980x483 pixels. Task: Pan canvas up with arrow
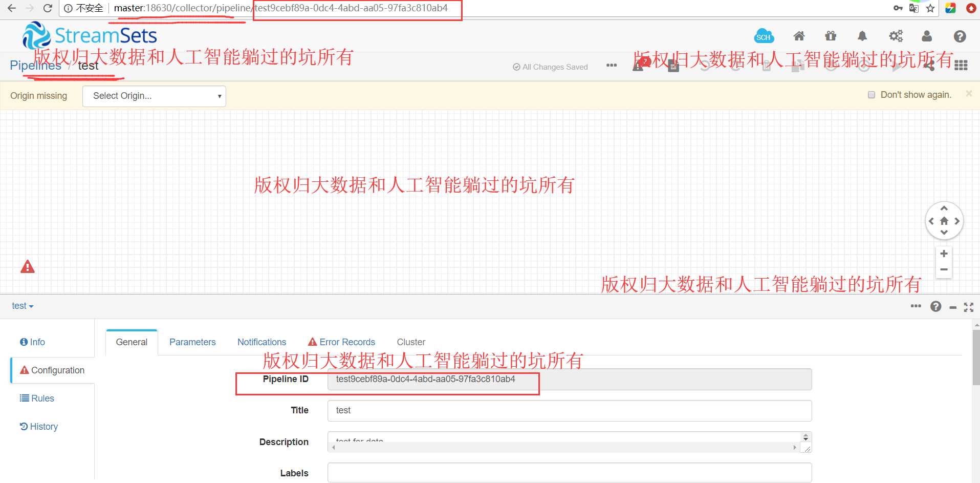point(944,208)
